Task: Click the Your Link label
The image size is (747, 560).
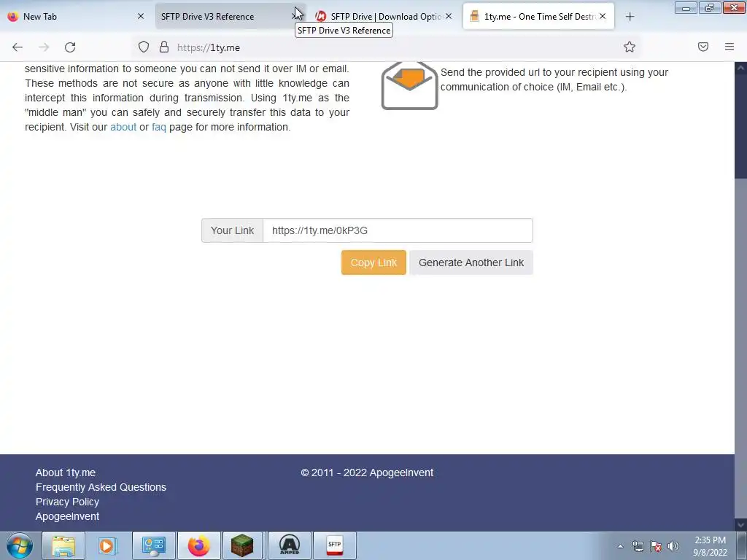Action: tap(232, 230)
